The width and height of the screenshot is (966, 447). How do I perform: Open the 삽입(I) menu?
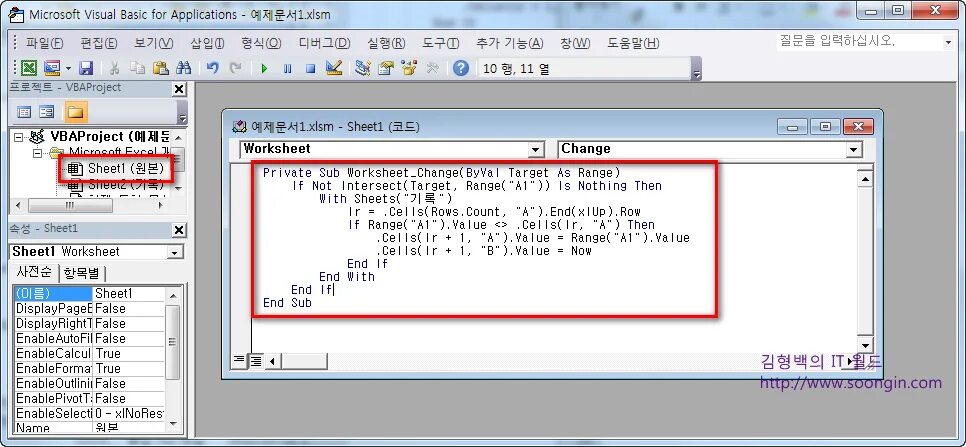[x=207, y=43]
